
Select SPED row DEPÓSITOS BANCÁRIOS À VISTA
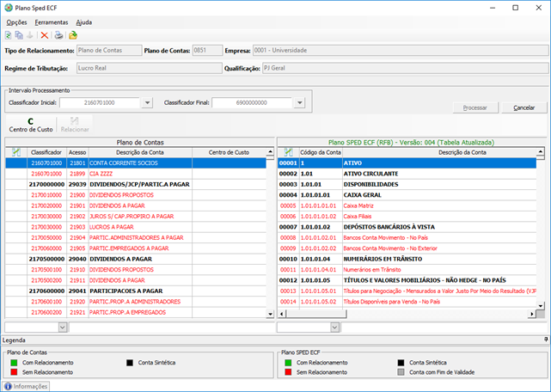407,227
